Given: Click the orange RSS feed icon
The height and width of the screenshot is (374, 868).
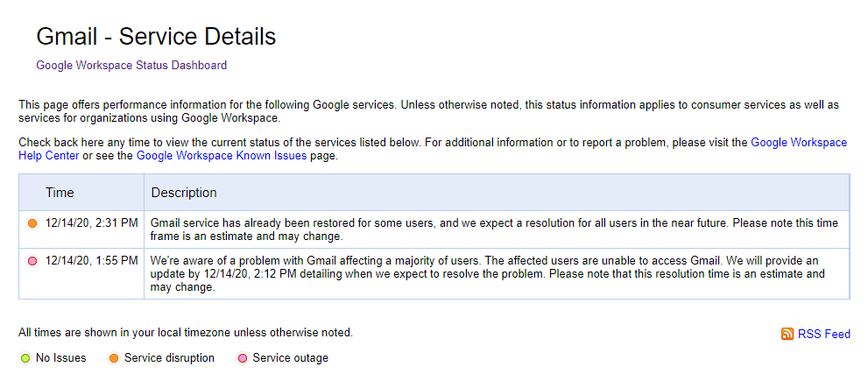Looking at the screenshot, I should 787,334.
